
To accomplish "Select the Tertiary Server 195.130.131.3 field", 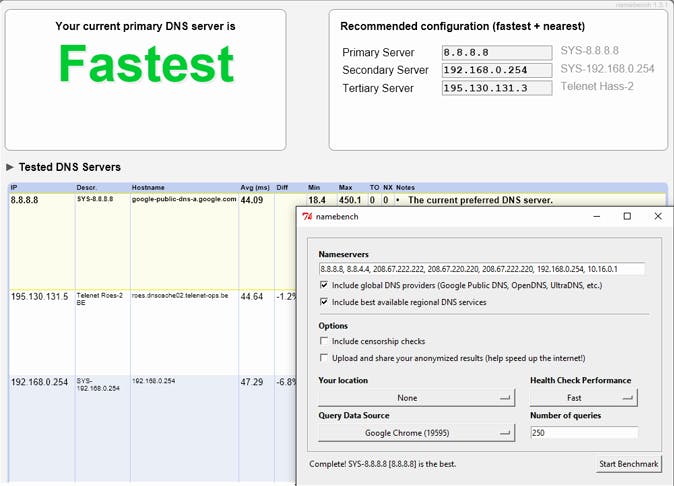I will click(496, 88).
